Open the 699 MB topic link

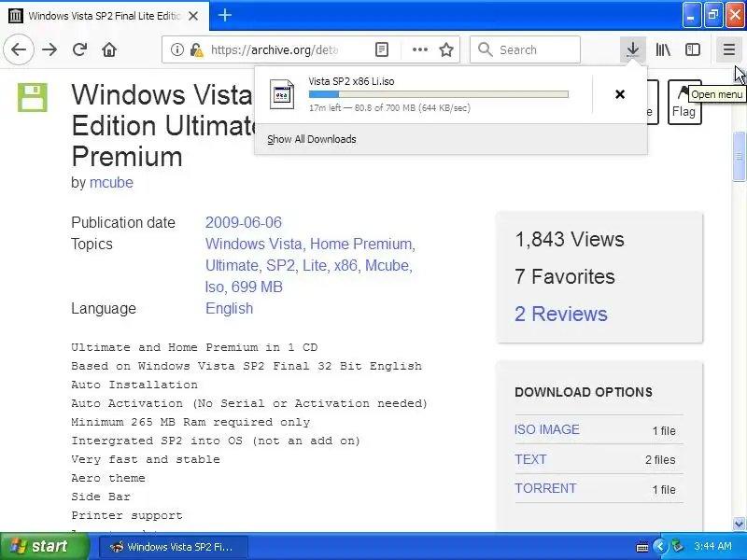coord(257,287)
